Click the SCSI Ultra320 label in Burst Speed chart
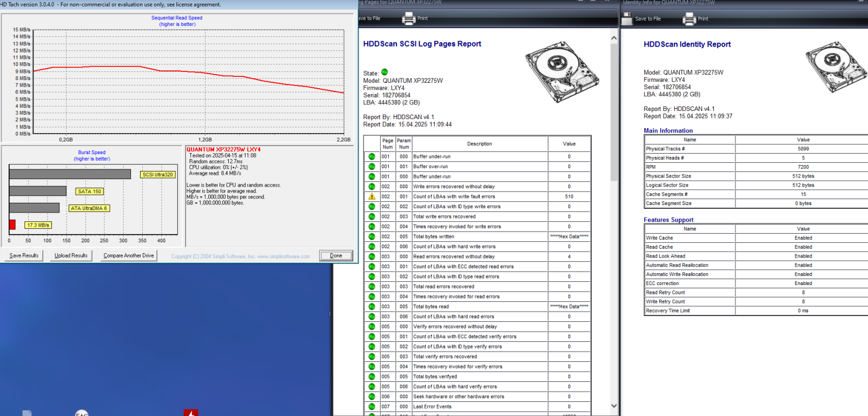Image resolution: width=868 pixels, height=416 pixels. click(x=158, y=175)
